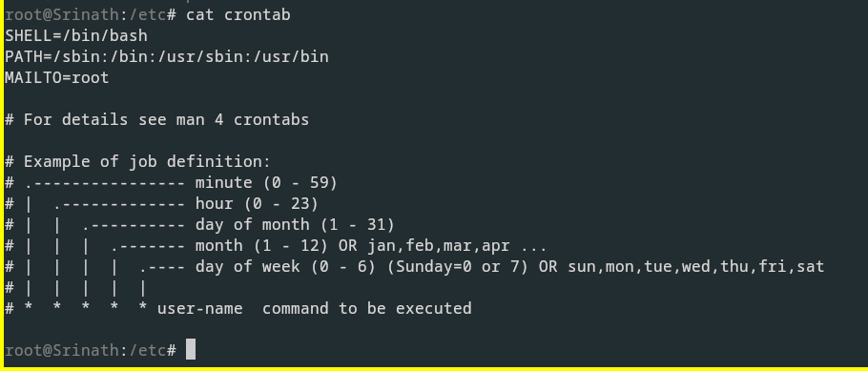Click the 'day of month (1 - 31)' text
868x371 pixels.
[295, 225]
